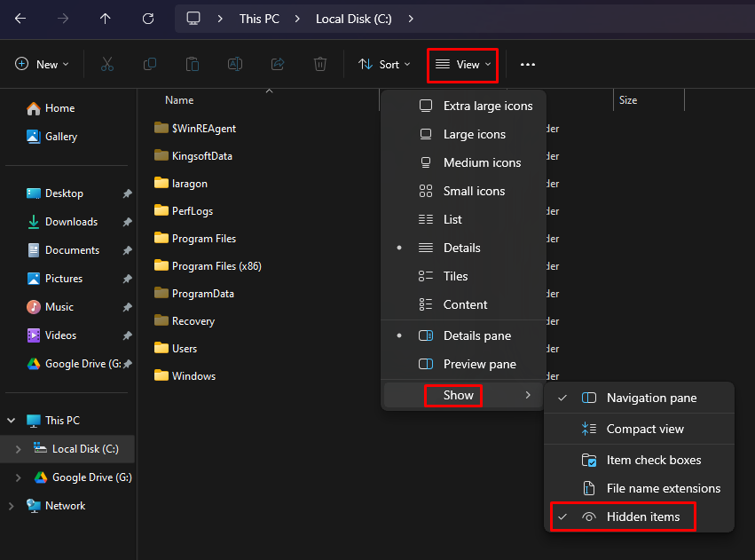The image size is (755, 560).
Task: Choose Small icons view
Action: point(463,191)
